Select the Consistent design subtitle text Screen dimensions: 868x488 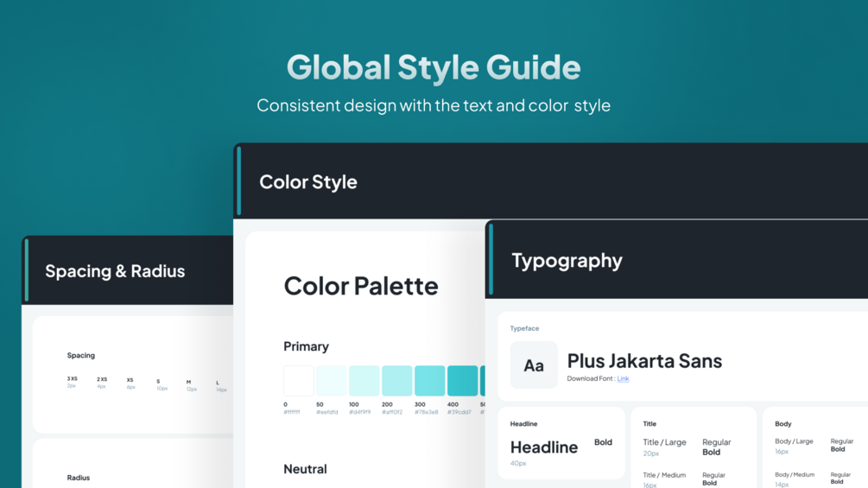pos(434,105)
